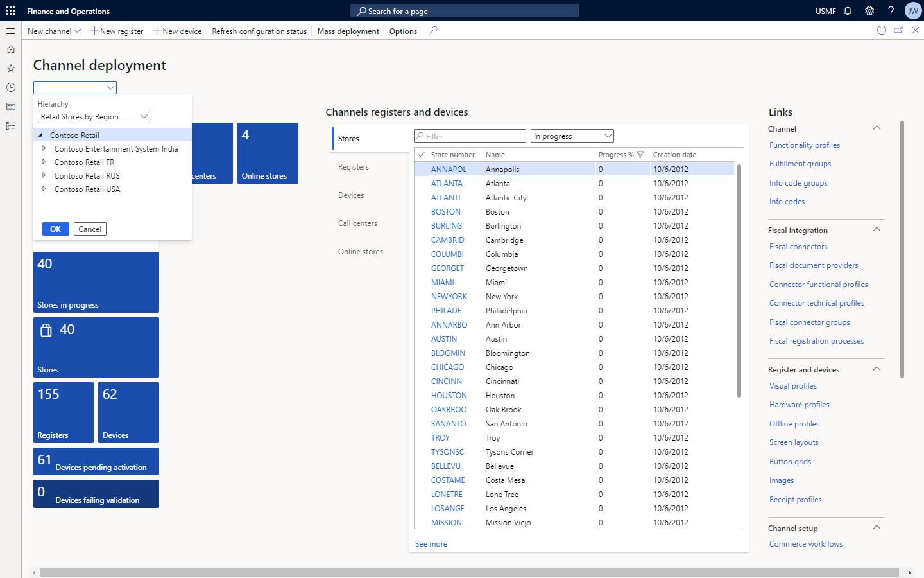Click the refresh page icon
This screenshot has height=578, width=924.
pos(881,30)
